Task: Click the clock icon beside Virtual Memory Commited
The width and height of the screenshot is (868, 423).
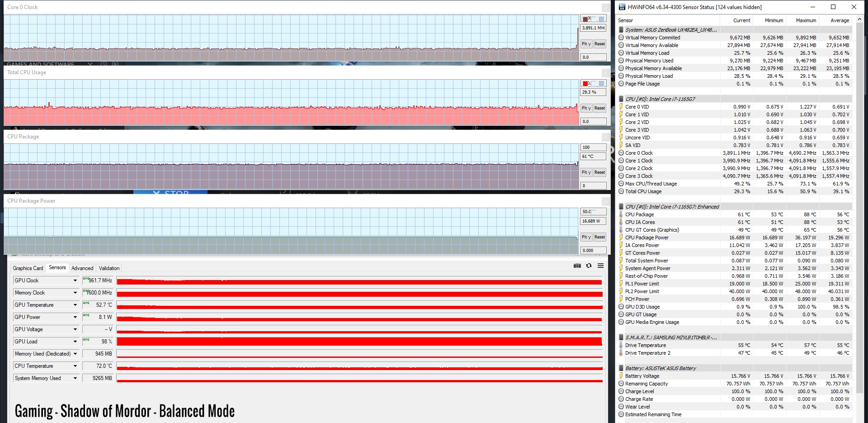Action: (621, 38)
